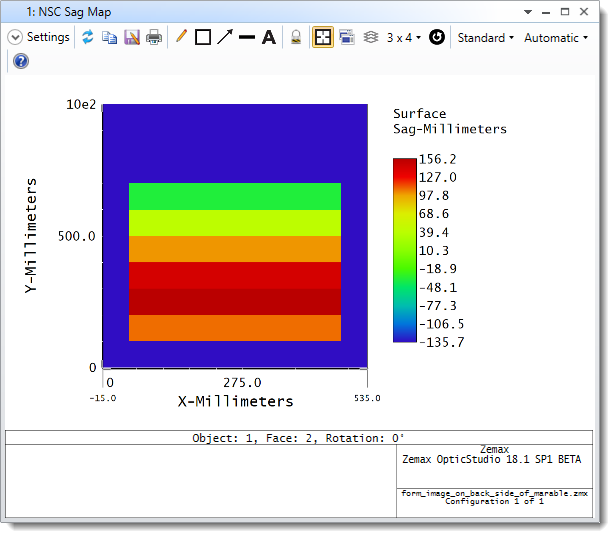Image resolution: width=614 pixels, height=537 pixels.
Task: Click the reset rotation circular arrow icon
Action: (436, 37)
